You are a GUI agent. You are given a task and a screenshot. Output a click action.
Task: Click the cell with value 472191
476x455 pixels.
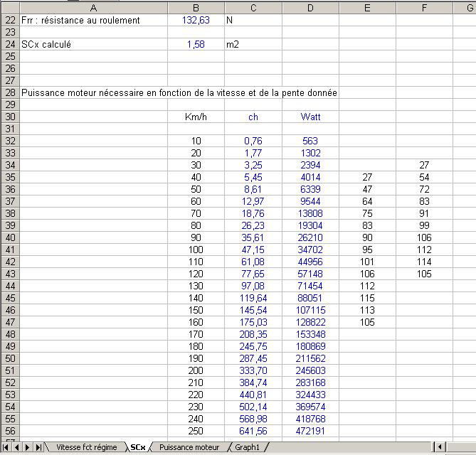(x=310, y=431)
